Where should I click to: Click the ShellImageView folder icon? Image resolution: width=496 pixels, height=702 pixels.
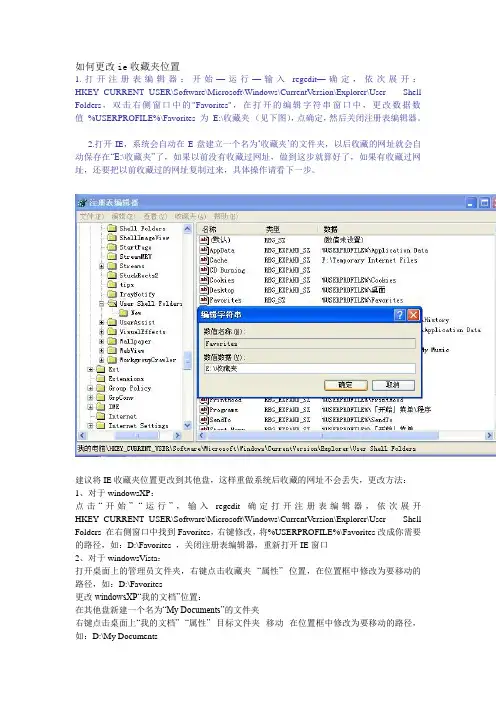coord(112,238)
